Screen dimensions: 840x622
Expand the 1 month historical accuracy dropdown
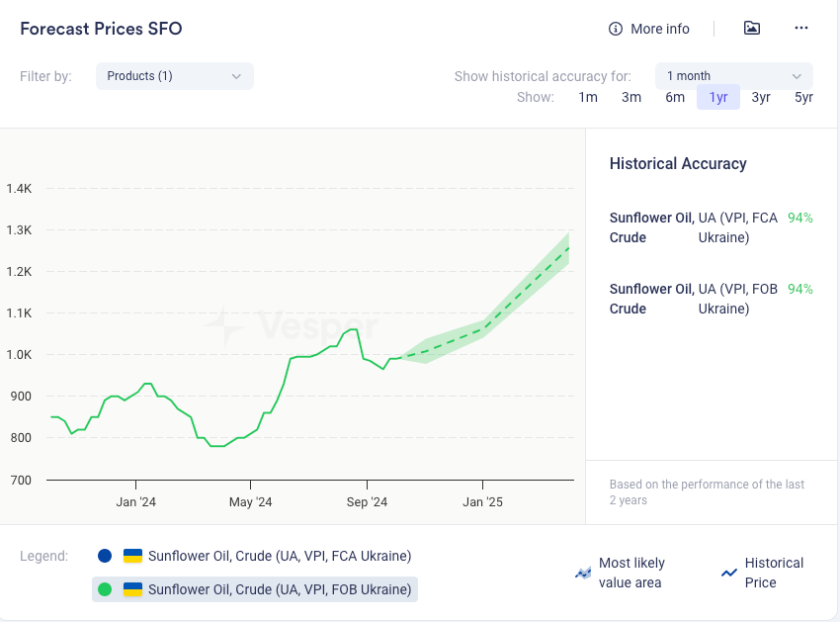tap(733, 76)
